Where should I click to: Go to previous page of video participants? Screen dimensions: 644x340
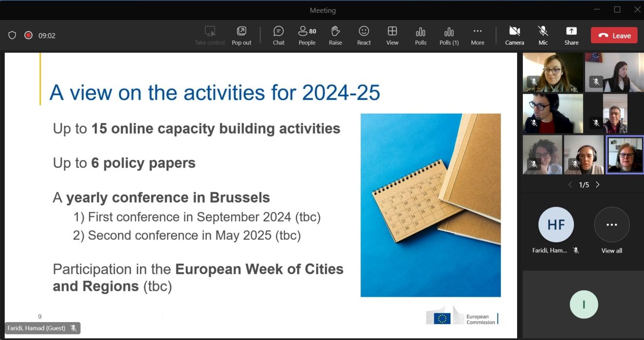coord(571,185)
